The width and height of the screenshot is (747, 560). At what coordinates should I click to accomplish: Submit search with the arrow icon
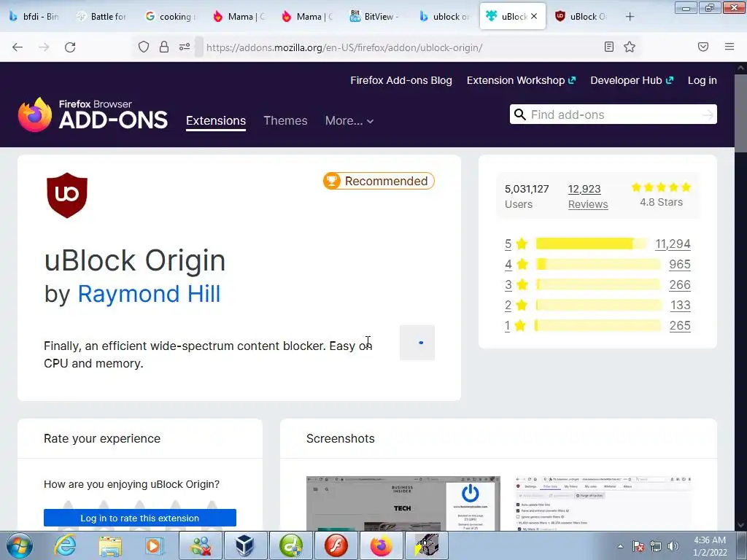708,114
